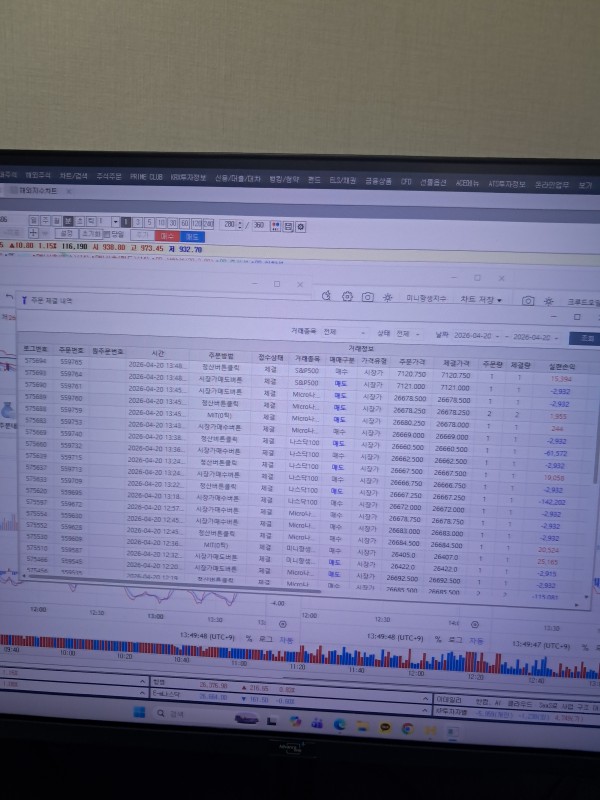This screenshot has width=600, height=800.
Task: Select the 240-minute chart interval button
Action: pyautogui.click(x=209, y=224)
